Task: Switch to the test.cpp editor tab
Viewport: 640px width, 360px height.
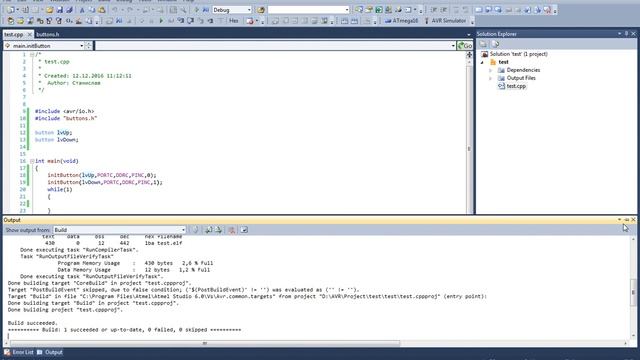Action: pos(14,34)
